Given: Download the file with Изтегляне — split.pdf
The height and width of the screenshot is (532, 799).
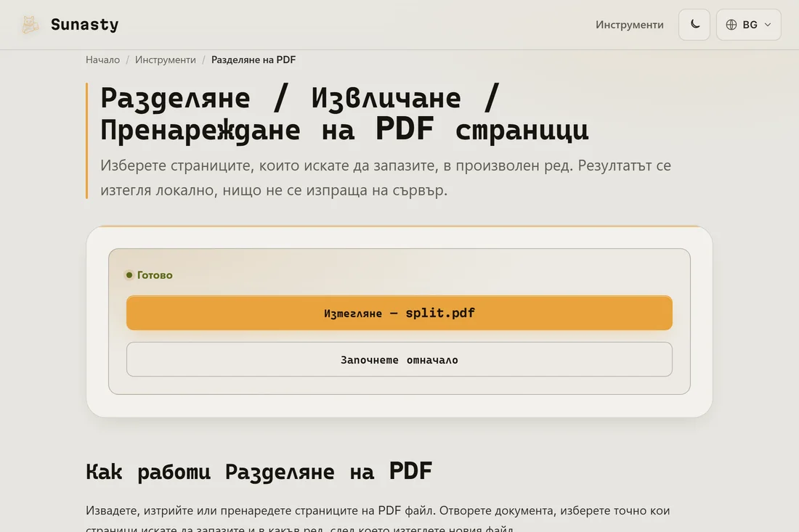Looking at the screenshot, I should (x=399, y=313).
